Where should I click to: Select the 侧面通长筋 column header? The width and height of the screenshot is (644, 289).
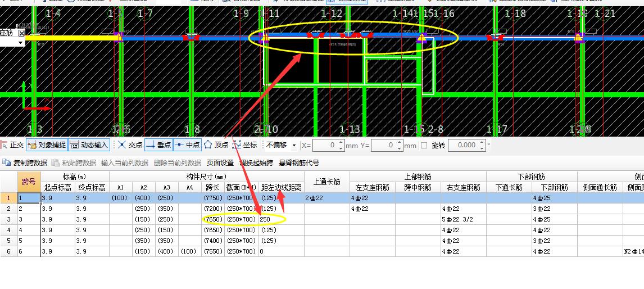tap(600, 187)
